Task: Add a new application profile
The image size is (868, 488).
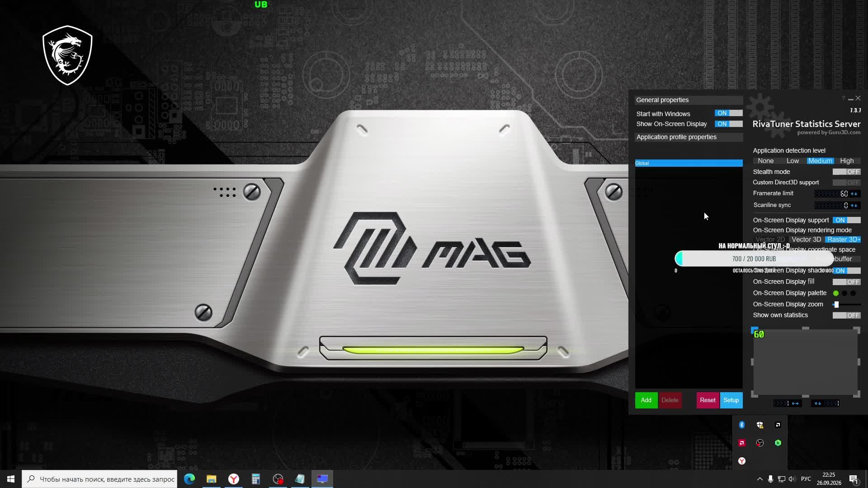Action: (x=646, y=400)
